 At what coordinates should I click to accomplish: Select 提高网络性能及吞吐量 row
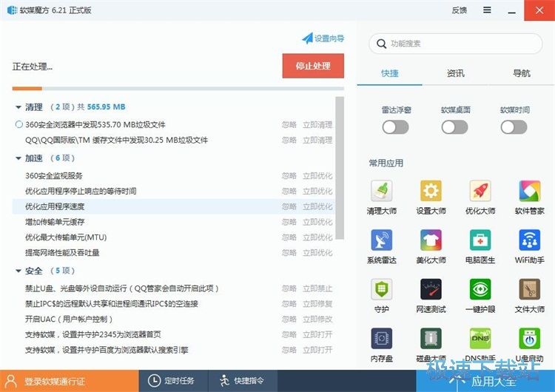(x=173, y=253)
